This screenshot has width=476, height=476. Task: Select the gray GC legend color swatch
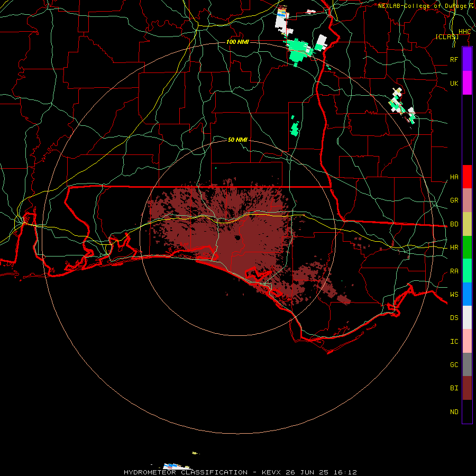pos(467,364)
